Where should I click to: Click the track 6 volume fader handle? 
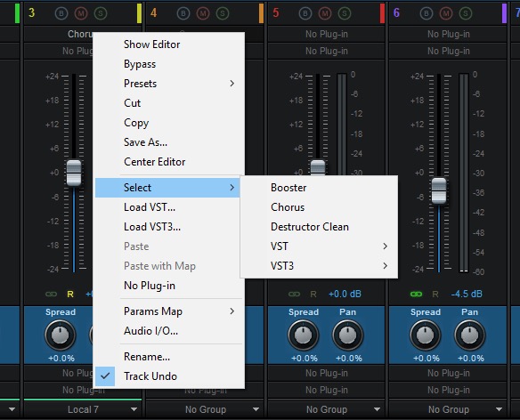click(439, 191)
